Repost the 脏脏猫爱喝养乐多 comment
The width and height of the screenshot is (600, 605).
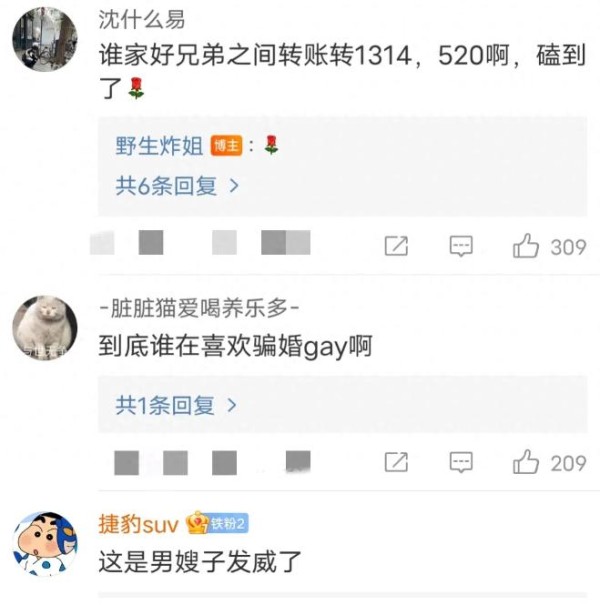pos(396,462)
